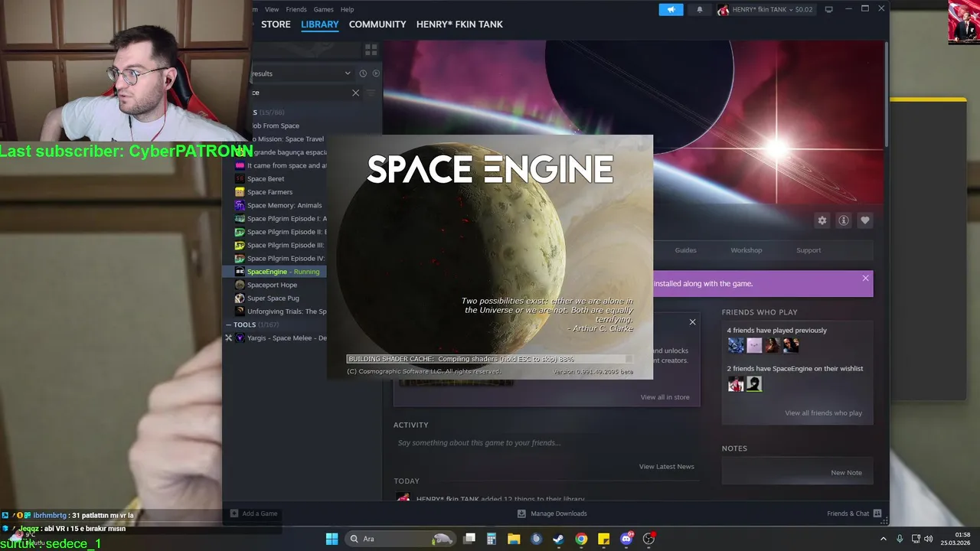Select Space Pilgrim Episode III entry
Screen dimensions: 980x551
pyautogui.click(x=280, y=245)
